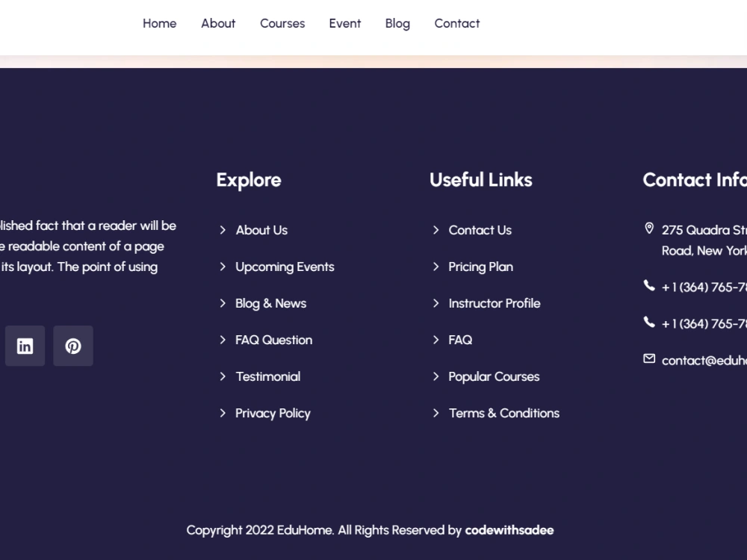Click chevron arrow beside Pricing Plan
Image resolution: width=747 pixels, height=560 pixels.
[436, 267]
